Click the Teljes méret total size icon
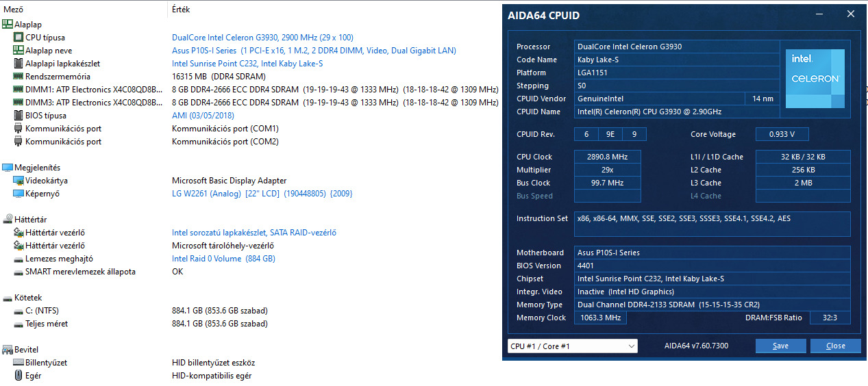 (x=18, y=324)
